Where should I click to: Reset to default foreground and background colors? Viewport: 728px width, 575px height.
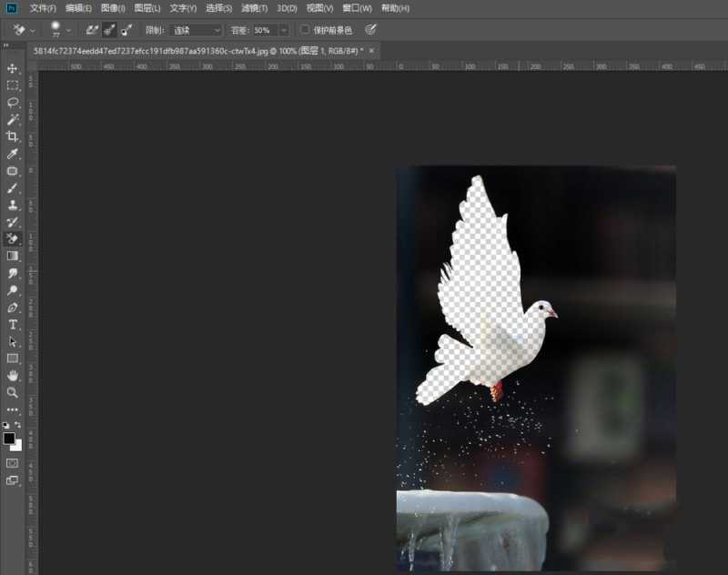tap(5, 424)
